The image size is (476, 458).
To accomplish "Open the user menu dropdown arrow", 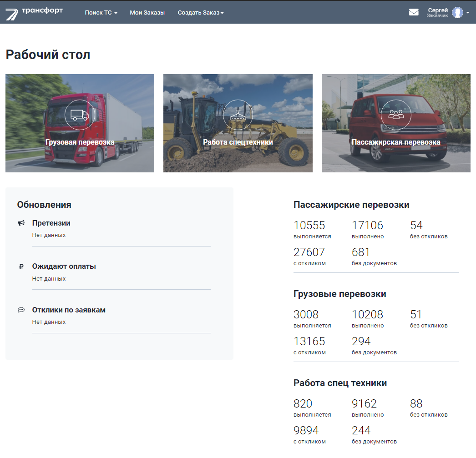I will [467, 13].
